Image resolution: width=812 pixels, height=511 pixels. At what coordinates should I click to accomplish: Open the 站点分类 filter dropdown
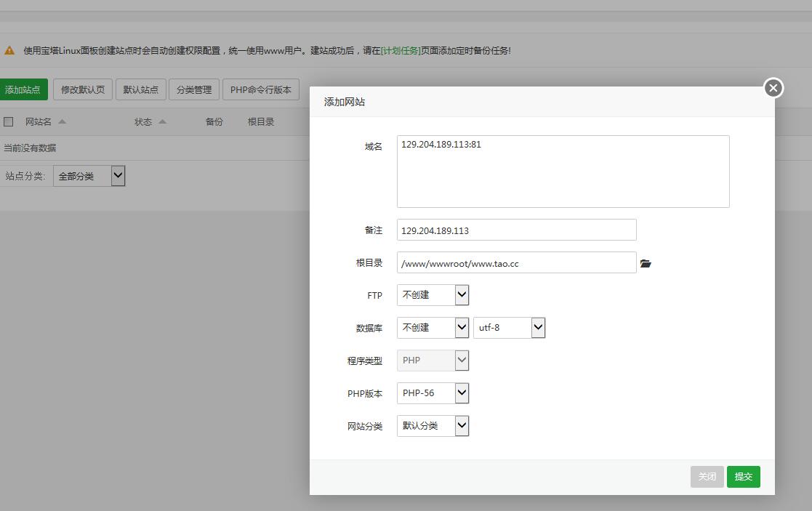[x=89, y=176]
